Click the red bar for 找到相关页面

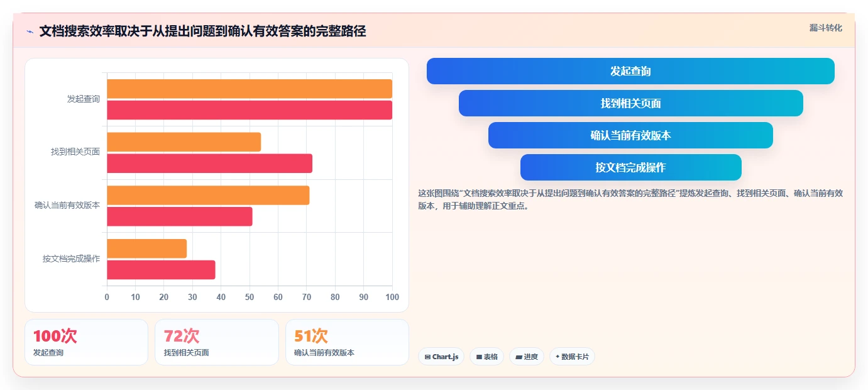[x=209, y=164]
